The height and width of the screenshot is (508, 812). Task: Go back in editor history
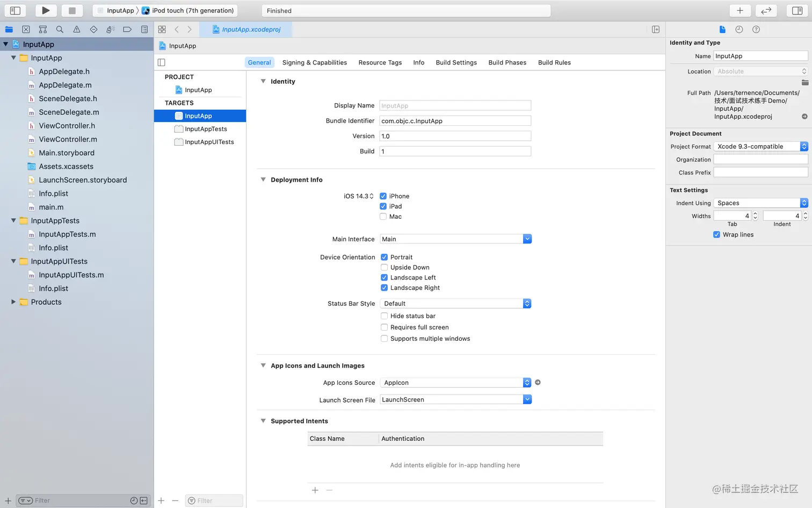click(x=177, y=30)
